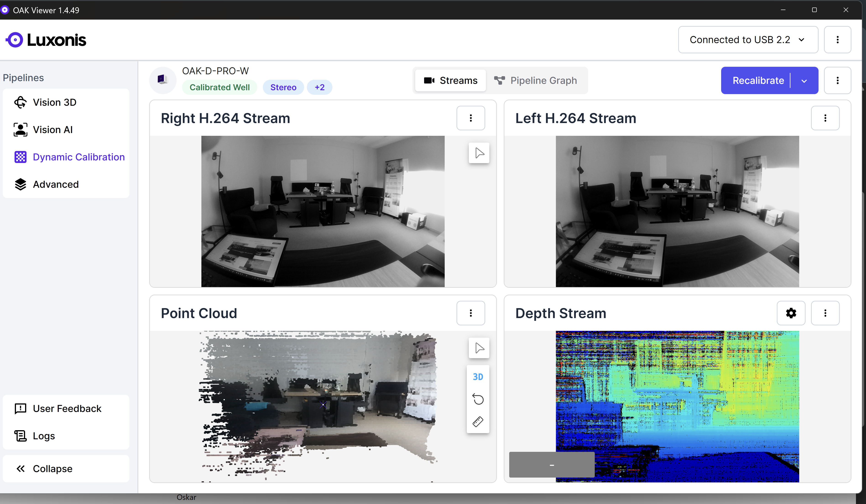866x504 pixels.
Task: Switch to Pipeline Graph tab
Action: pyautogui.click(x=536, y=80)
